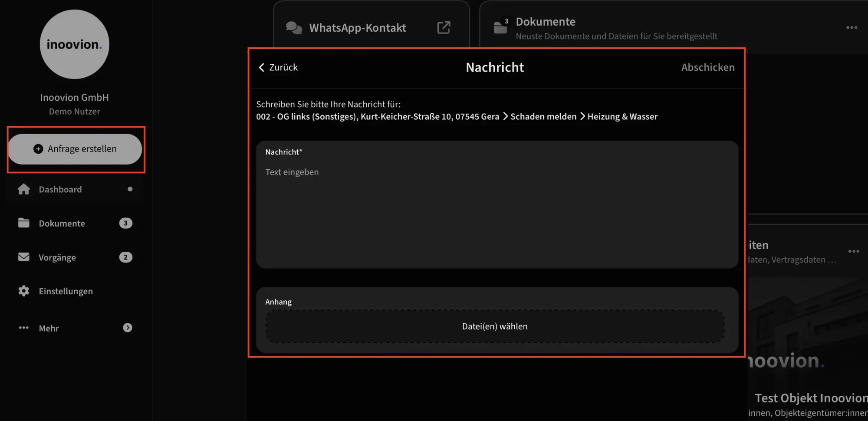Screen dimensions: 868x421
Task: Open the Dokumente card three-dots menu
Action: point(852,27)
